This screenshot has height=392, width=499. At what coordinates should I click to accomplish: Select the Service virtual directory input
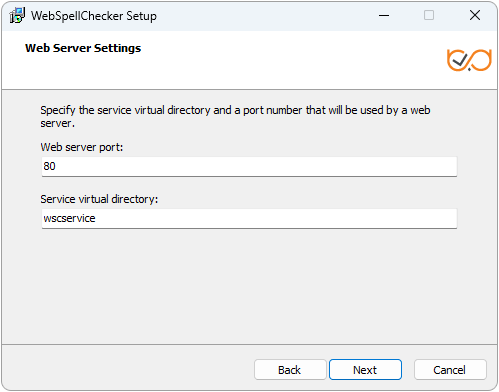pos(249,218)
